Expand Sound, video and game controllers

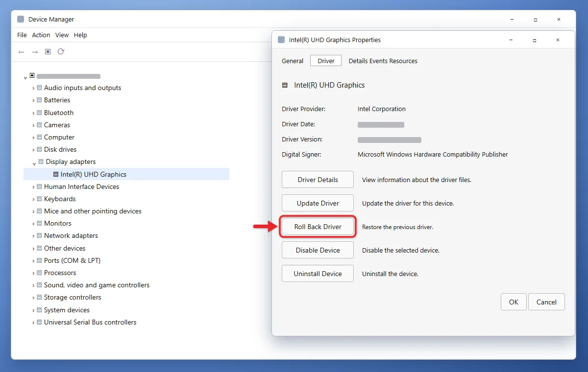pos(33,285)
